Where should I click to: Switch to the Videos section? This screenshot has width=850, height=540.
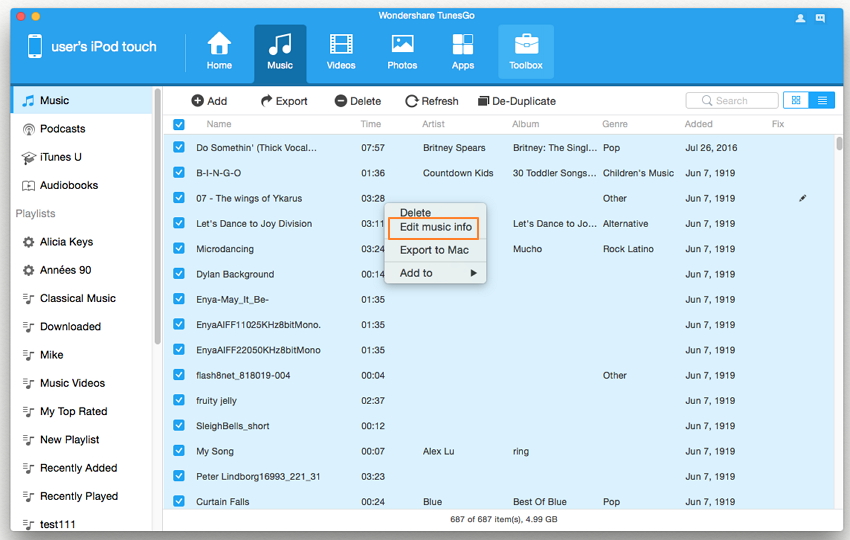tap(341, 51)
